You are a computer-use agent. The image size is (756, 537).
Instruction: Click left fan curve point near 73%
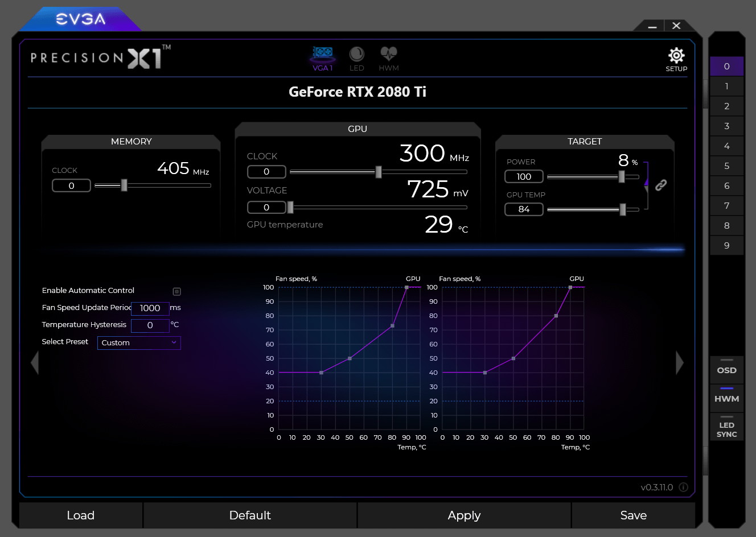pos(392,326)
